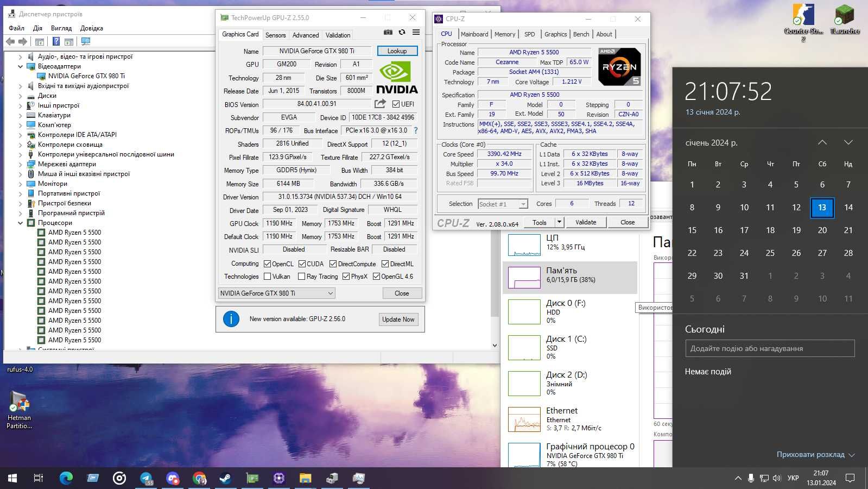This screenshot has height=489, width=868.
Task: Click the Windows Start button
Action: pos(12,478)
